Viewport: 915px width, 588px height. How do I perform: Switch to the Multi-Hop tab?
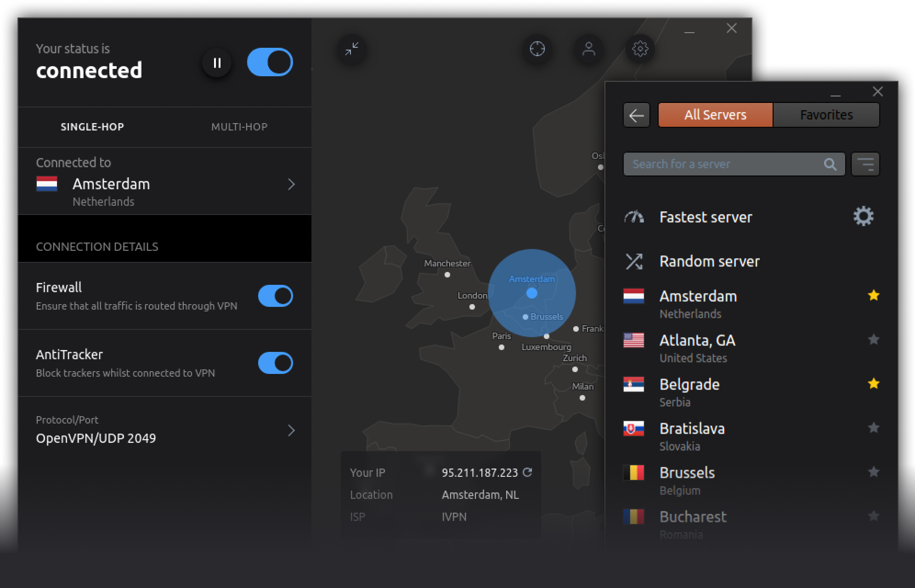pos(239,127)
